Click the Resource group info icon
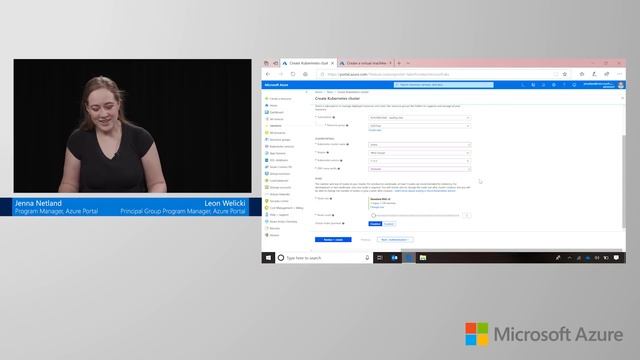 (347, 125)
